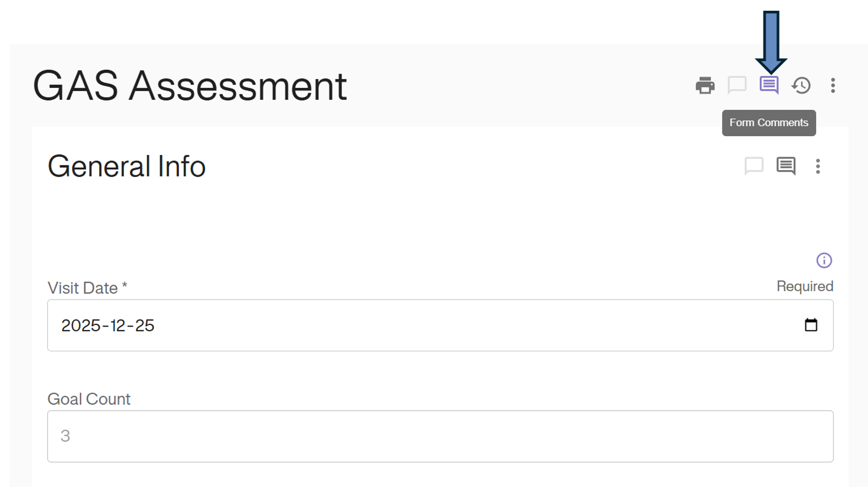Click the GAS Assessment form title
This screenshot has height=489, width=868.
coord(190,86)
